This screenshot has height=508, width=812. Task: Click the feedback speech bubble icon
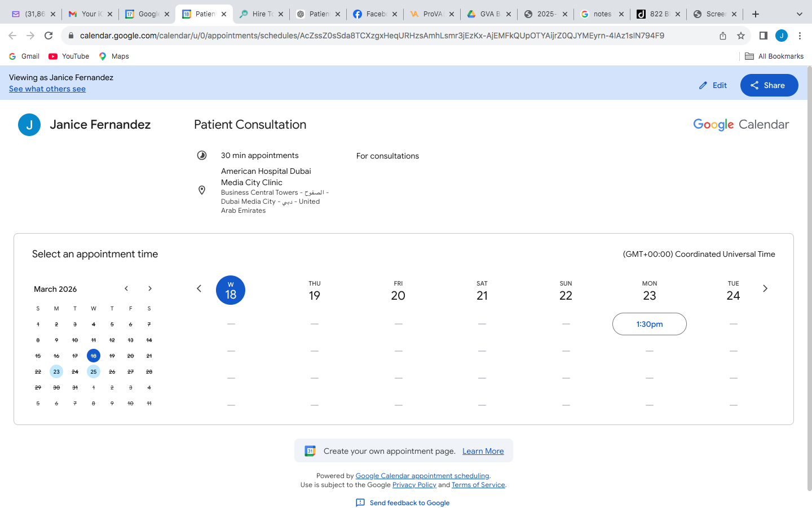360,503
